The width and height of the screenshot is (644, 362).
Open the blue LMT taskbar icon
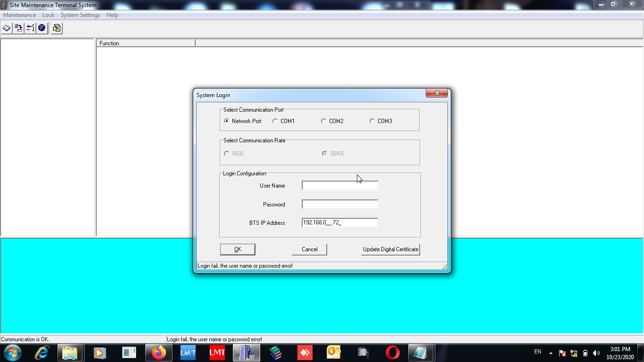click(x=188, y=353)
